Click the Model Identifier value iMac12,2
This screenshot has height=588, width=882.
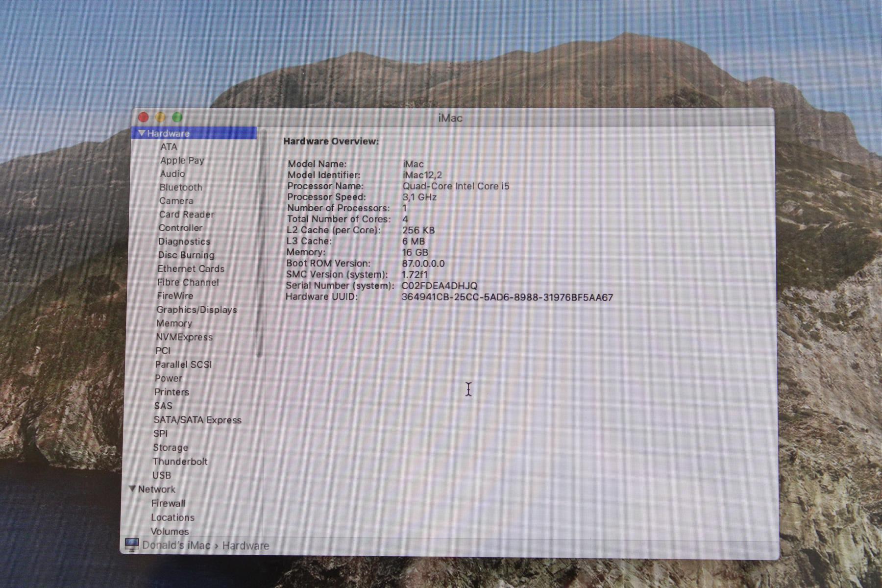click(x=422, y=175)
